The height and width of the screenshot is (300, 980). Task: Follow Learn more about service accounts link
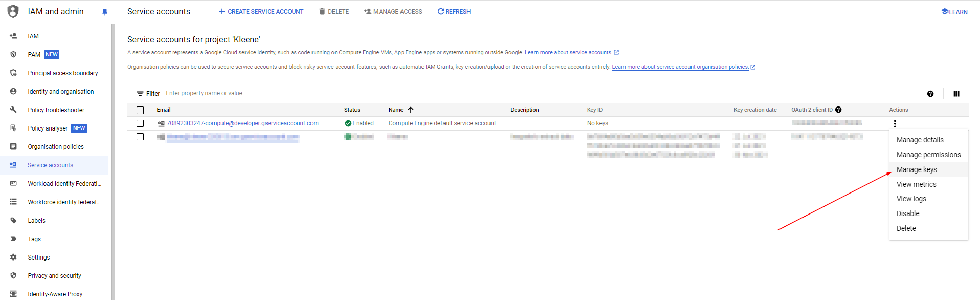click(568, 52)
